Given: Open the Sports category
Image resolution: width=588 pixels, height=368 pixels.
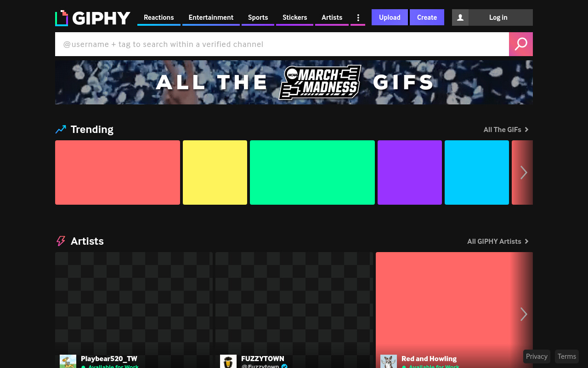Looking at the screenshot, I should tap(258, 17).
